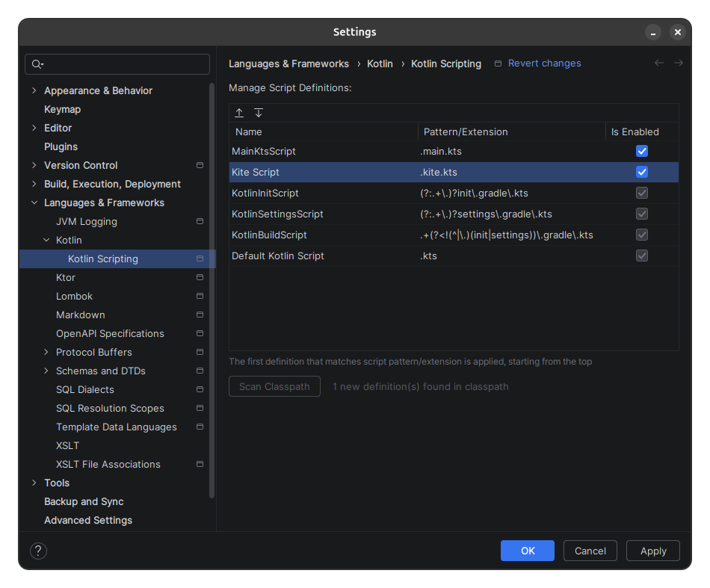
Task: Open Backup and Sync settings
Action: (x=84, y=501)
